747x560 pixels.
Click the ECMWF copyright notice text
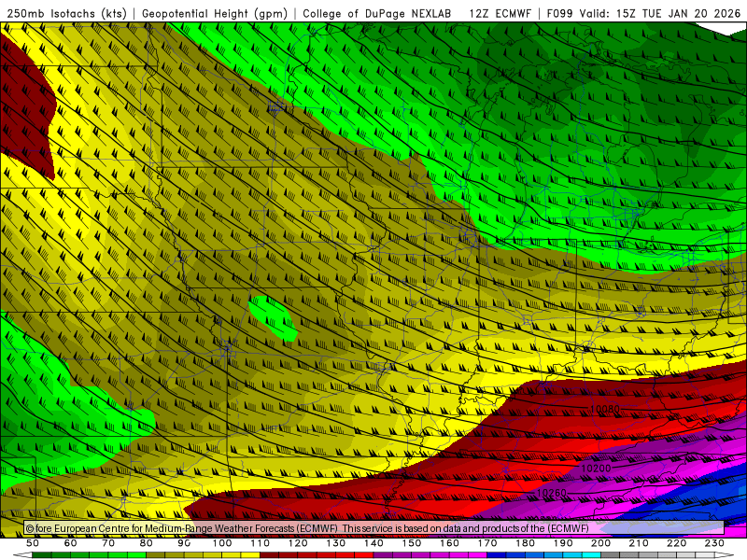click(307, 528)
